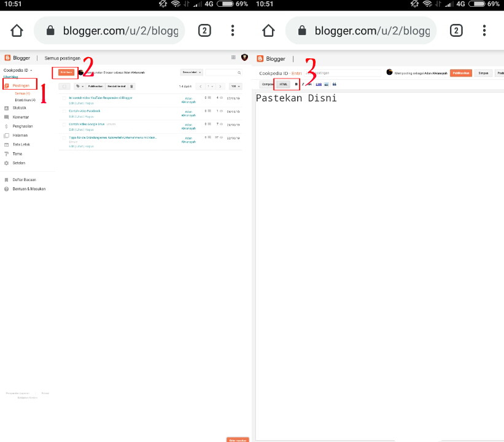Viewport: 504px width, 442px height.
Task: Click the Link button in editor toolbar
Action: [319, 84]
